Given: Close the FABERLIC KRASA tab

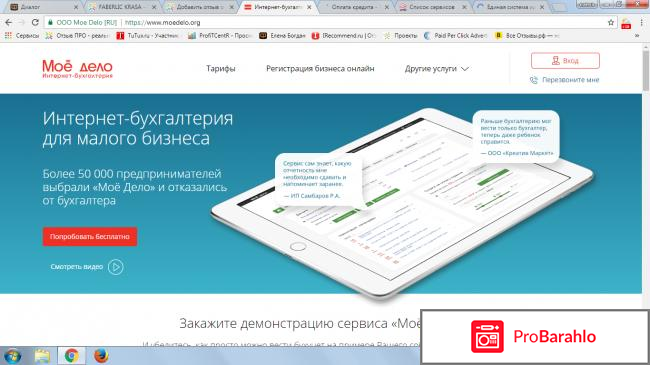Looking at the screenshot, I should pos(154,7).
